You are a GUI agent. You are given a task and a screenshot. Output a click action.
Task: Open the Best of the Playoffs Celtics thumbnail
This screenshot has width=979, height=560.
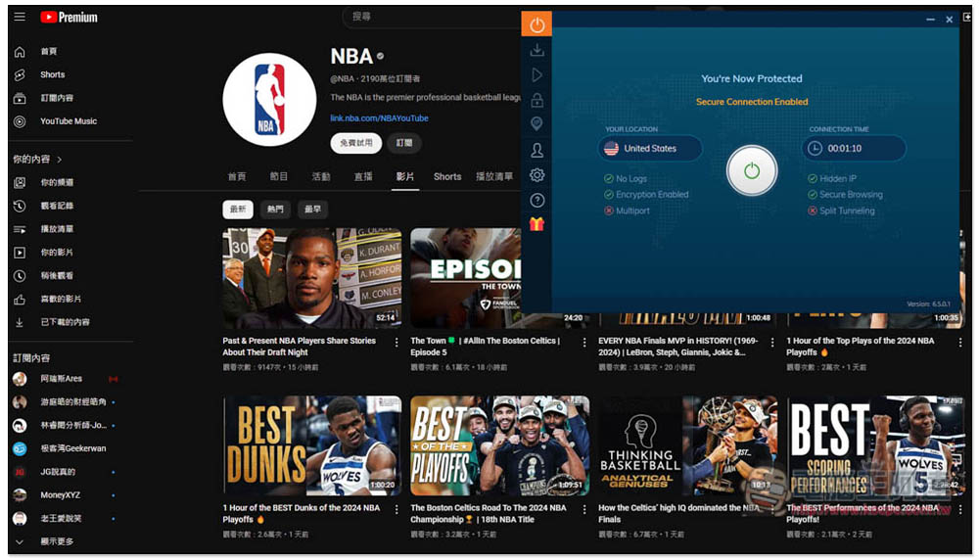click(500, 445)
